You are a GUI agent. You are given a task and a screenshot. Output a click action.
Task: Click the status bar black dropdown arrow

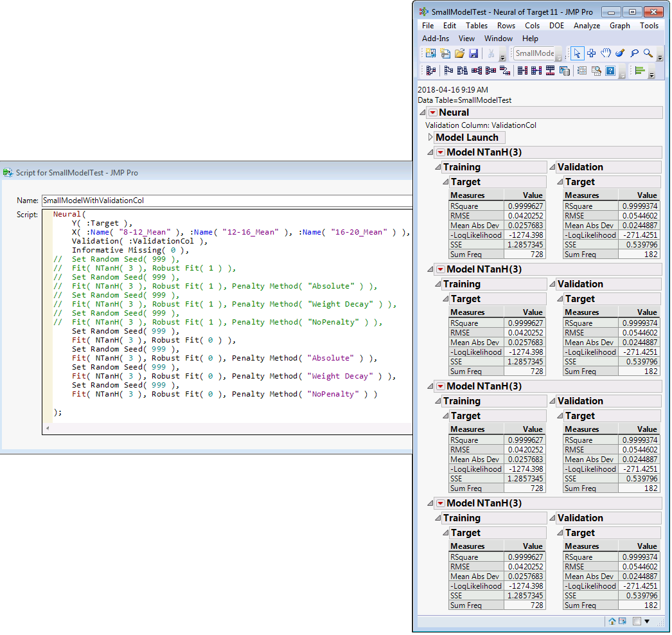(x=647, y=622)
